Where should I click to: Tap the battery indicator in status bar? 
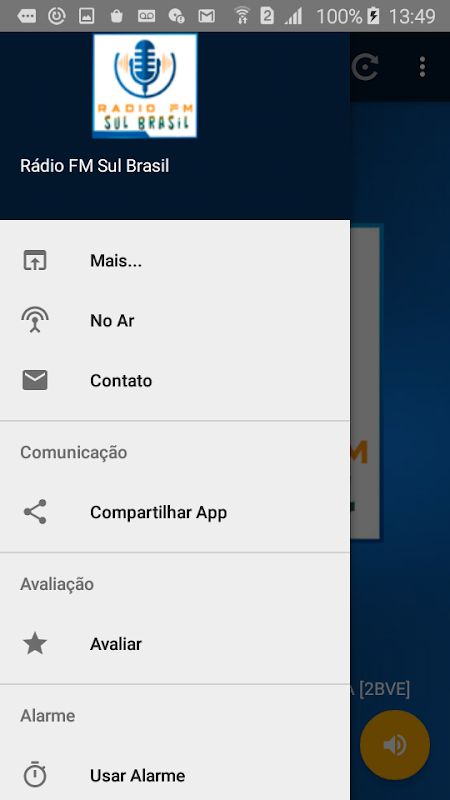point(373,16)
